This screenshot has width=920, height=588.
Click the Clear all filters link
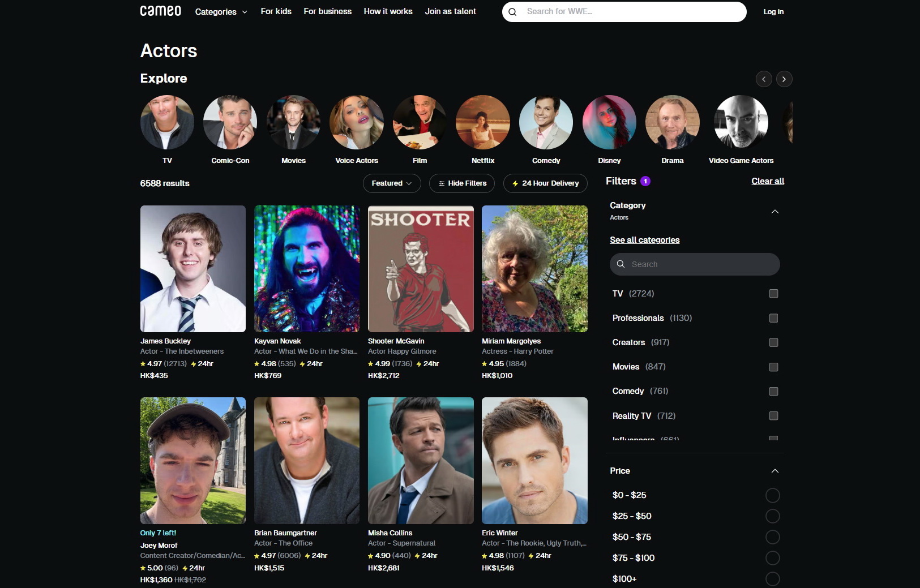[x=767, y=181]
